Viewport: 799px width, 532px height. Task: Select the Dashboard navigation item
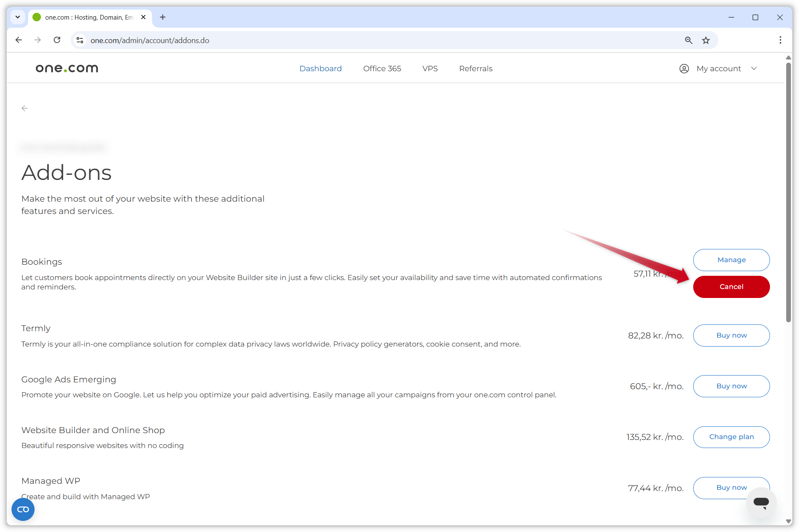pos(320,68)
